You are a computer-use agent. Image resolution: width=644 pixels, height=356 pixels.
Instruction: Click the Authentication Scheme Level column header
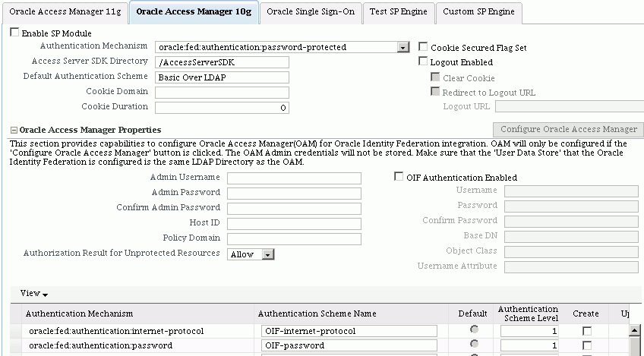[x=528, y=313]
